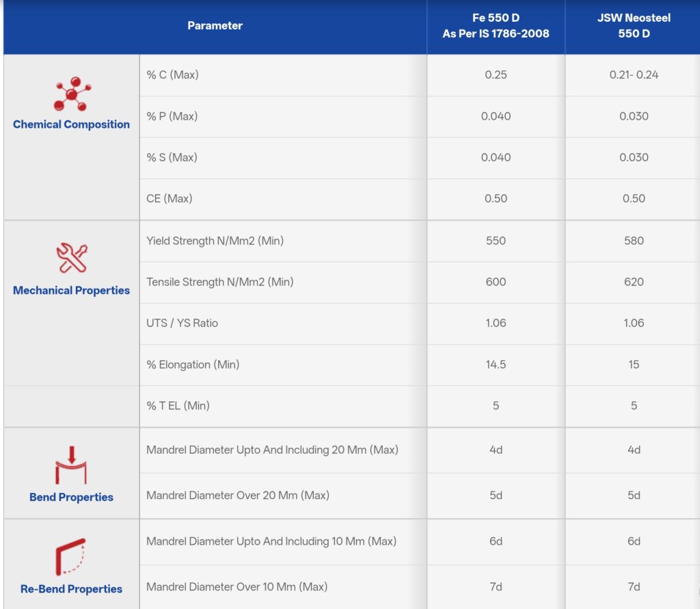Click the red molecule Chemical Composition icon
This screenshot has height=609, width=700.
tap(72, 94)
